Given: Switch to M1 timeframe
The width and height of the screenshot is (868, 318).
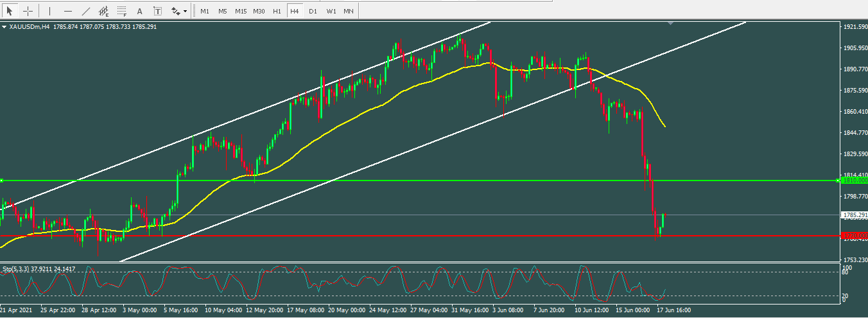Looking at the screenshot, I should click(204, 11).
